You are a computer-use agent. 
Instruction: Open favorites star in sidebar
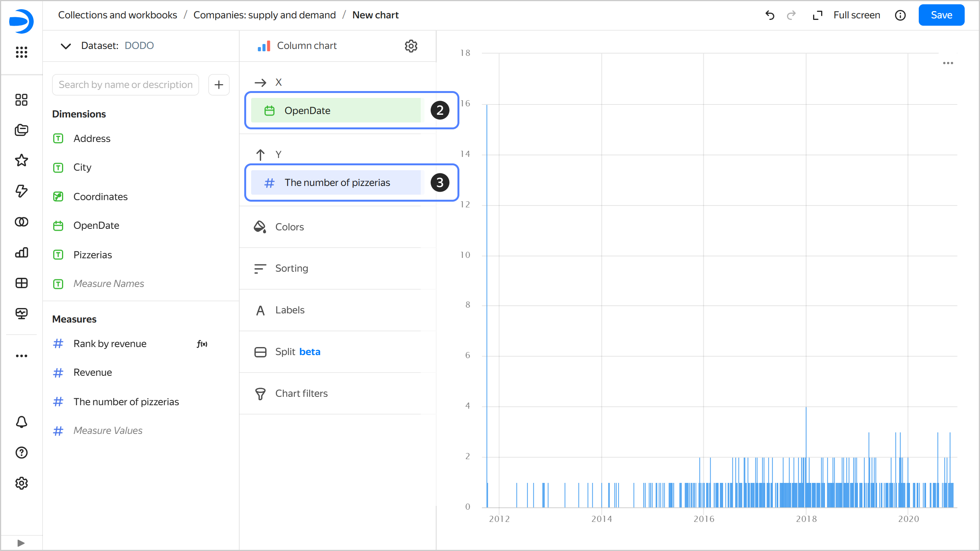point(21,160)
